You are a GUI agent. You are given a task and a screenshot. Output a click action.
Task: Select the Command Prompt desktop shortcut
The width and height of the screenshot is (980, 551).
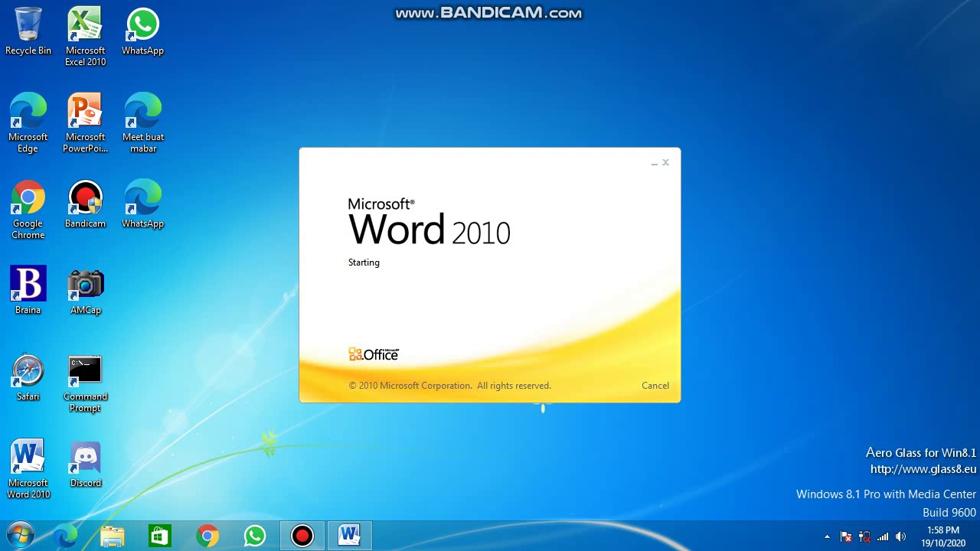(x=85, y=383)
